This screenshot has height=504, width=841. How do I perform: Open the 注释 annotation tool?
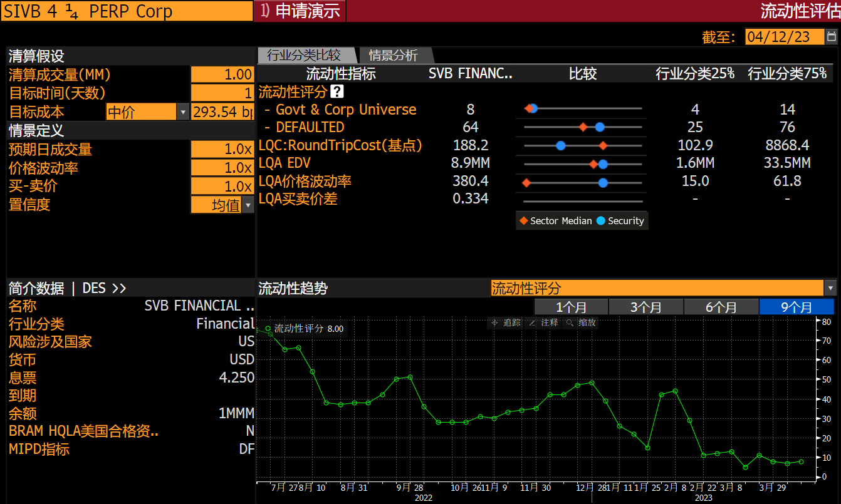click(x=548, y=322)
